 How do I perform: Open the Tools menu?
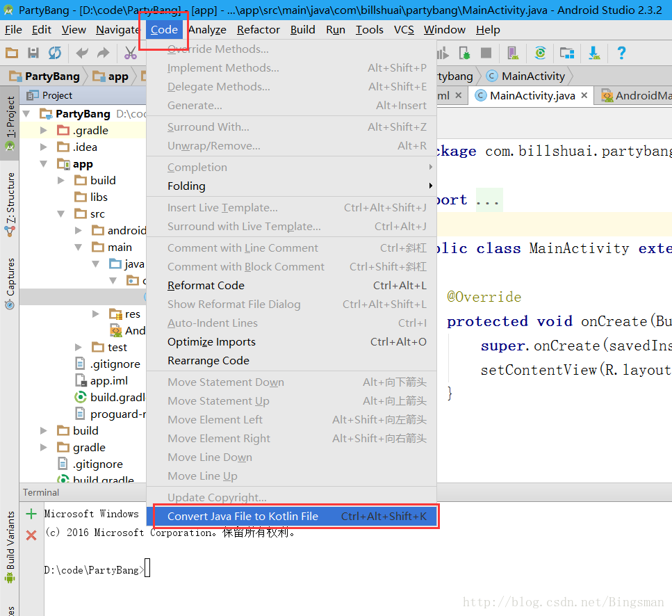tap(370, 30)
